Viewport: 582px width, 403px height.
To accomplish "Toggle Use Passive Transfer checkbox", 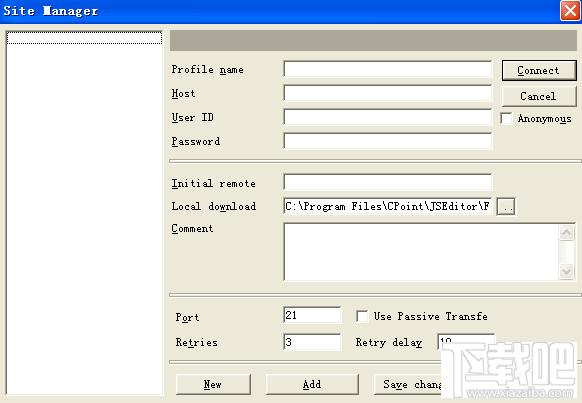I will (362, 317).
